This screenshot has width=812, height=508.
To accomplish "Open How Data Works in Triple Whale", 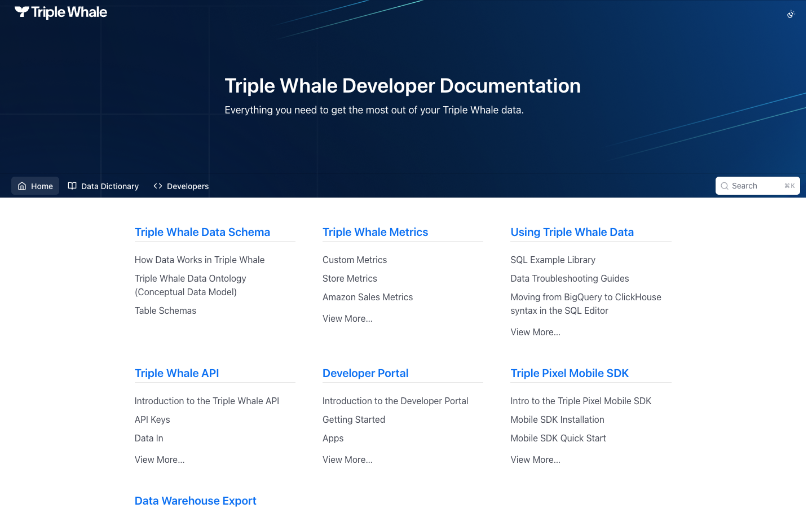I will click(x=200, y=260).
